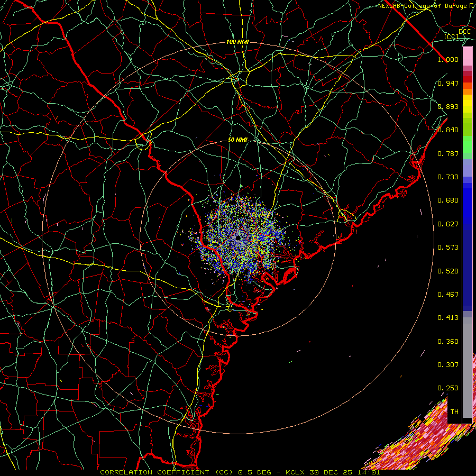This screenshot has height=476, width=476.
Task: Pick the pink swatch atop the color scale
Action: point(467,57)
